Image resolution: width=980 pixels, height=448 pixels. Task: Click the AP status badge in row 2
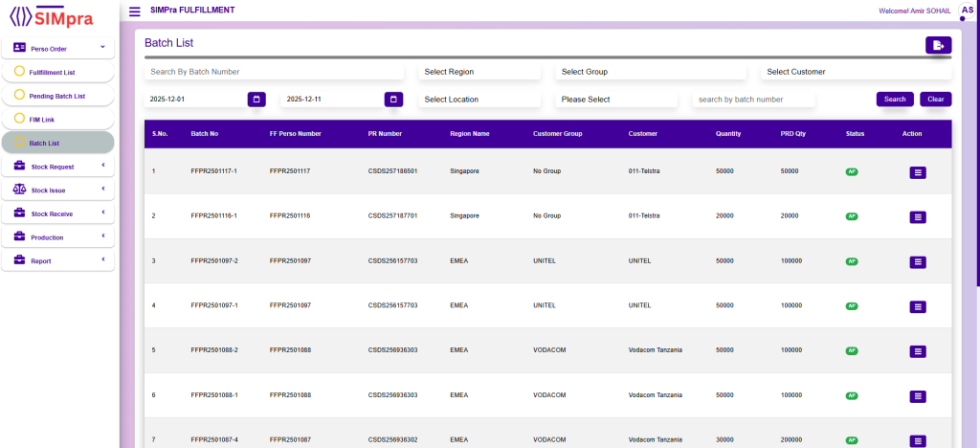[851, 216]
